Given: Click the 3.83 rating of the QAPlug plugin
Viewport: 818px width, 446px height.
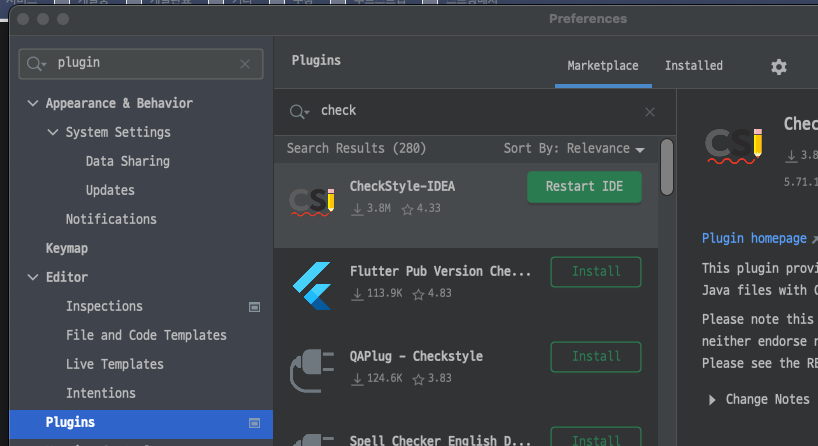Looking at the screenshot, I should coord(432,379).
